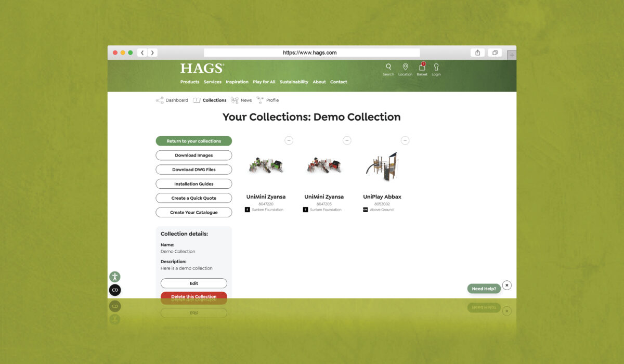
Task: Click Create Your Catalogue
Action: click(x=194, y=212)
